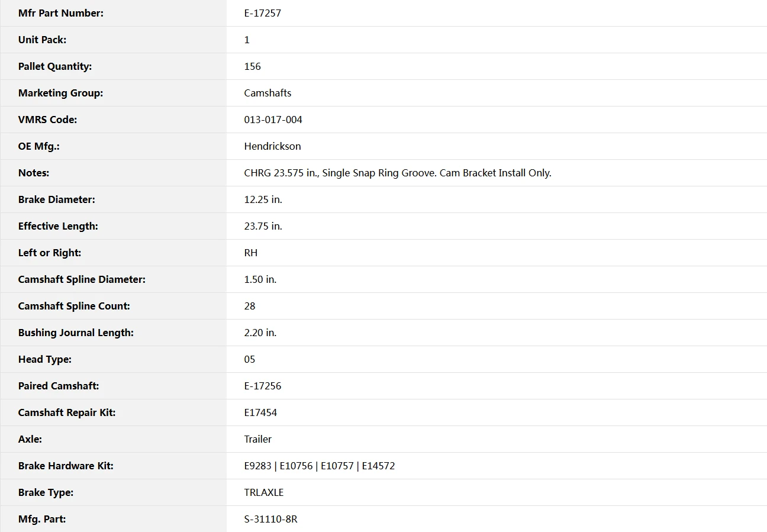Select the Paired Camshaft value E-17256
This screenshot has width=767, height=532.
263,386
